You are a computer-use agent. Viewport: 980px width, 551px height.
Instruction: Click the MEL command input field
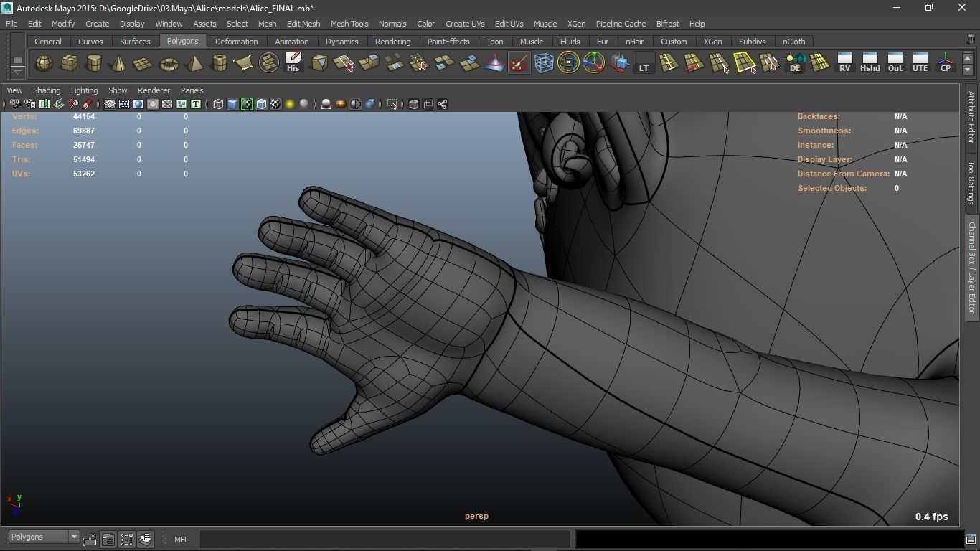tap(385, 540)
